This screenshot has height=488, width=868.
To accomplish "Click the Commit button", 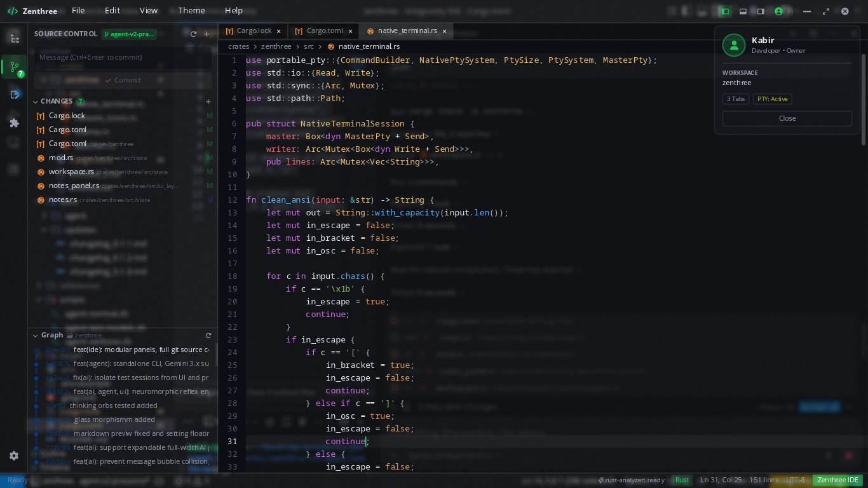I will [x=123, y=80].
